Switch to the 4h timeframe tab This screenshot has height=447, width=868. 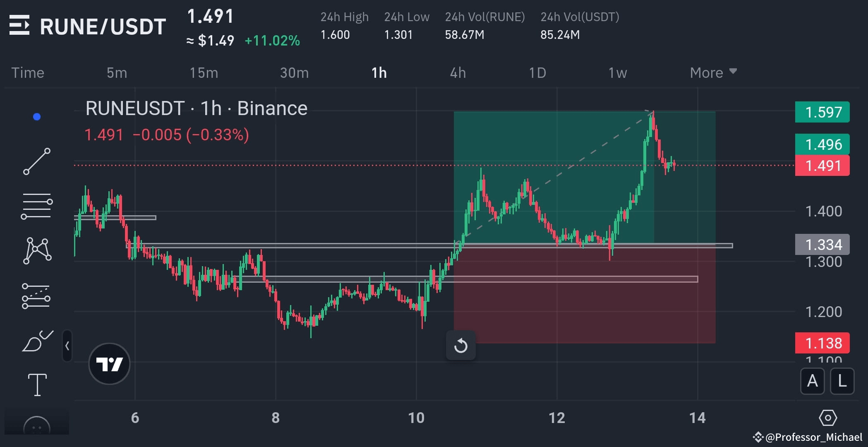pos(458,72)
